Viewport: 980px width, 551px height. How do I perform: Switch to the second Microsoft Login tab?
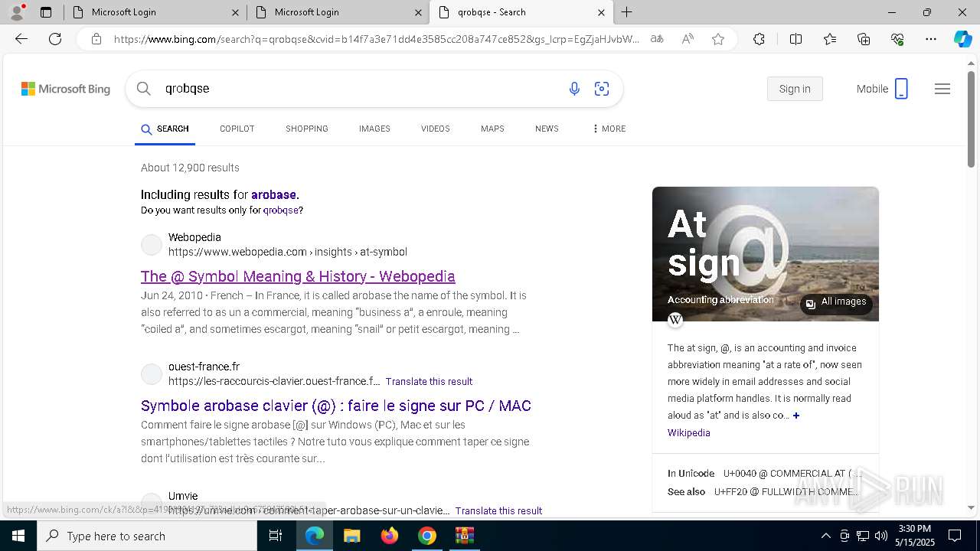point(338,12)
